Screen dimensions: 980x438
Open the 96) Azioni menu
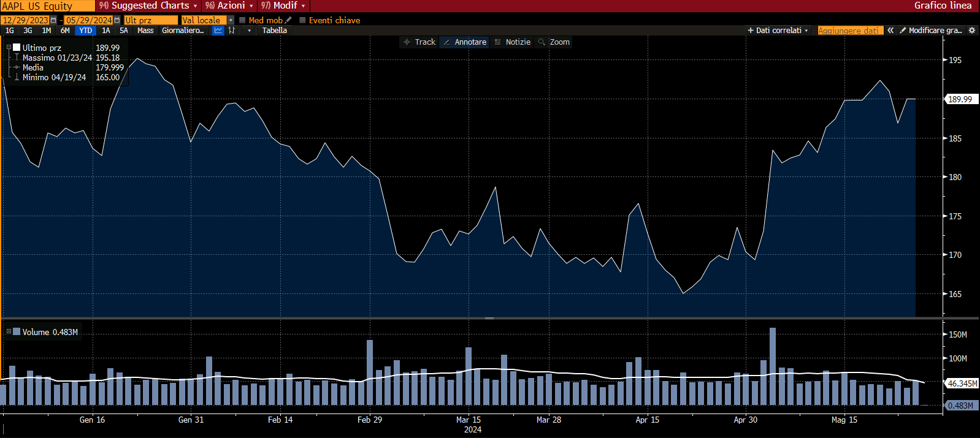[x=229, y=6]
